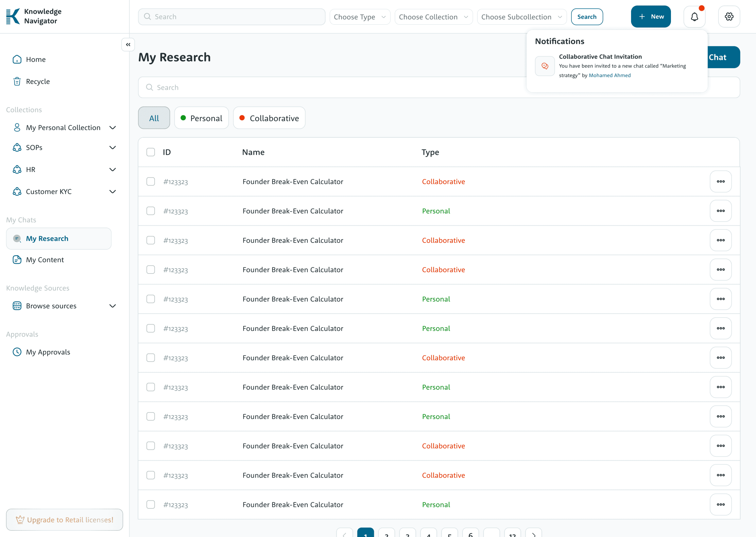Tick the select-all checkbox in the table header

point(151,152)
